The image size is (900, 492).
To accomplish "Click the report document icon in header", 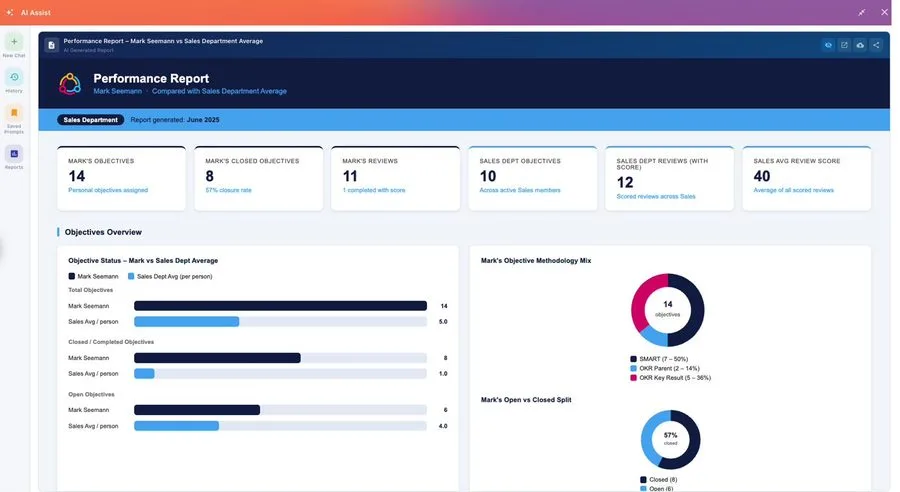I will point(52,45).
